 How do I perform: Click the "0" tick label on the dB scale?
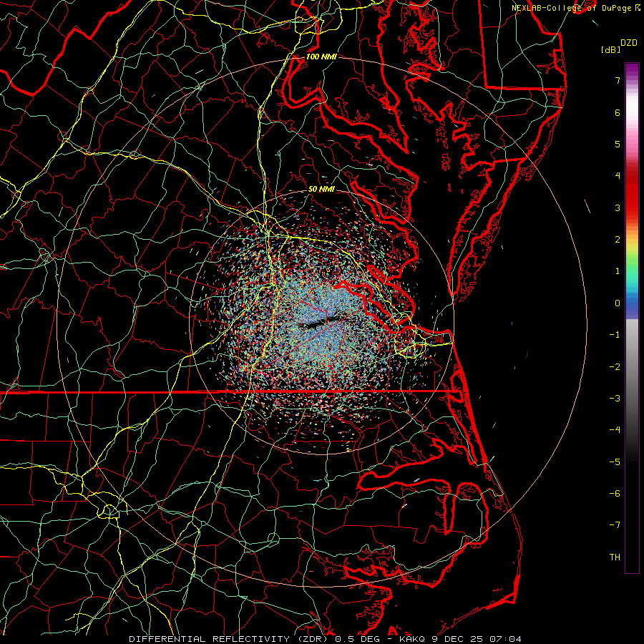coord(618,303)
